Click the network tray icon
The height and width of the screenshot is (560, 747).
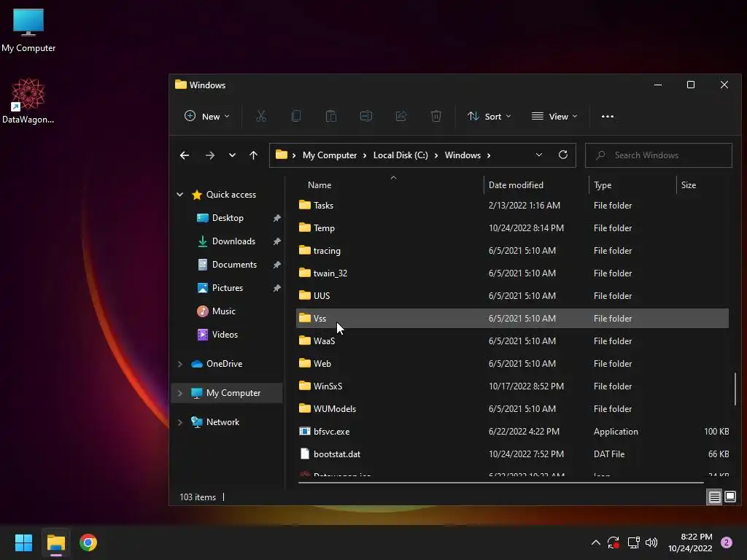(x=633, y=542)
